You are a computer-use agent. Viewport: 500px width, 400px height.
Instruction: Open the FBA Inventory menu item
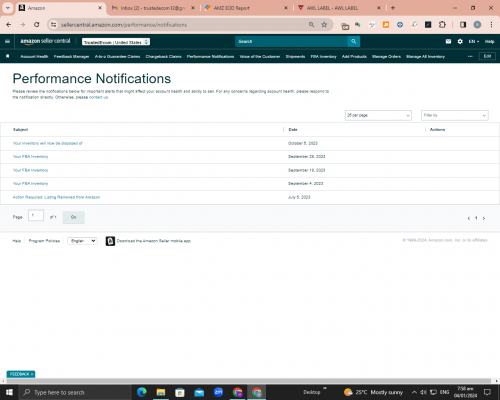click(323, 56)
